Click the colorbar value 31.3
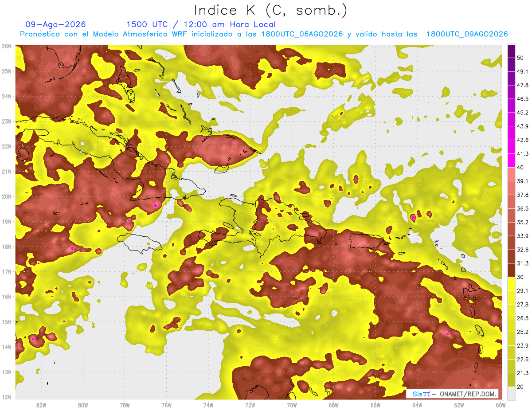Screen dimensions: 532x411 (523, 263)
